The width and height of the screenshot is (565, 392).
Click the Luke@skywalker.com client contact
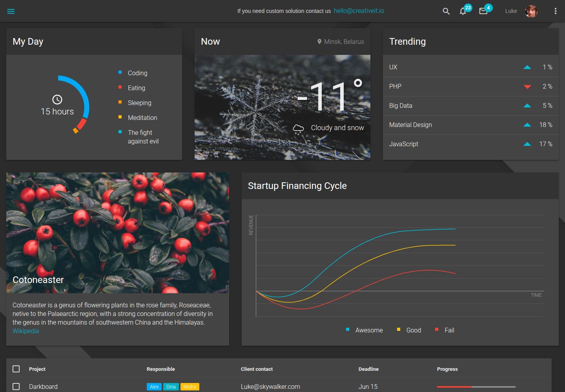click(x=270, y=387)
